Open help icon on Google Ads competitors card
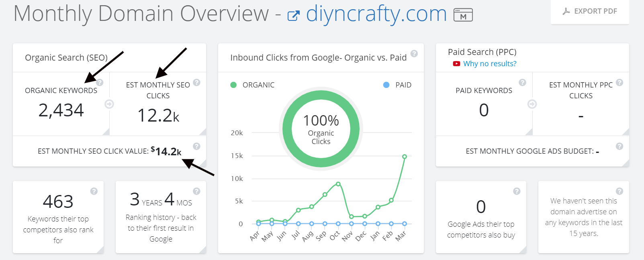 pyautogui.click(x=517, y=191)
